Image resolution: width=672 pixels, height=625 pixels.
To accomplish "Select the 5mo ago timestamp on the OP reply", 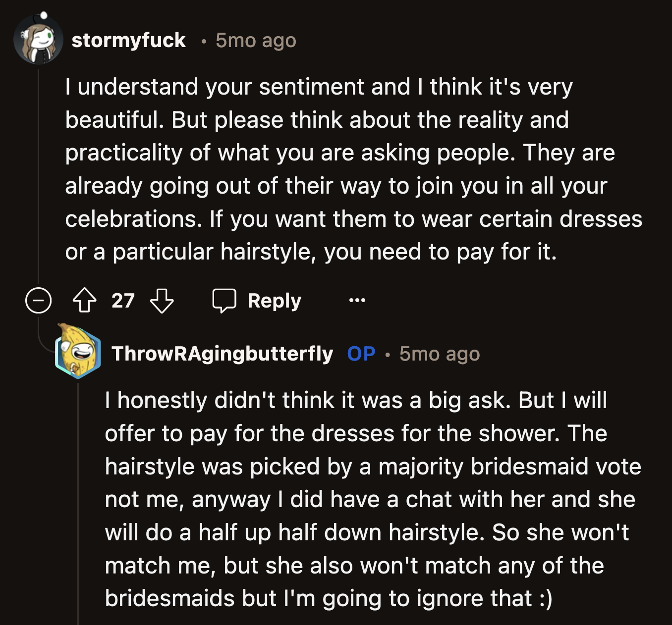I will [x=439, y=354].
